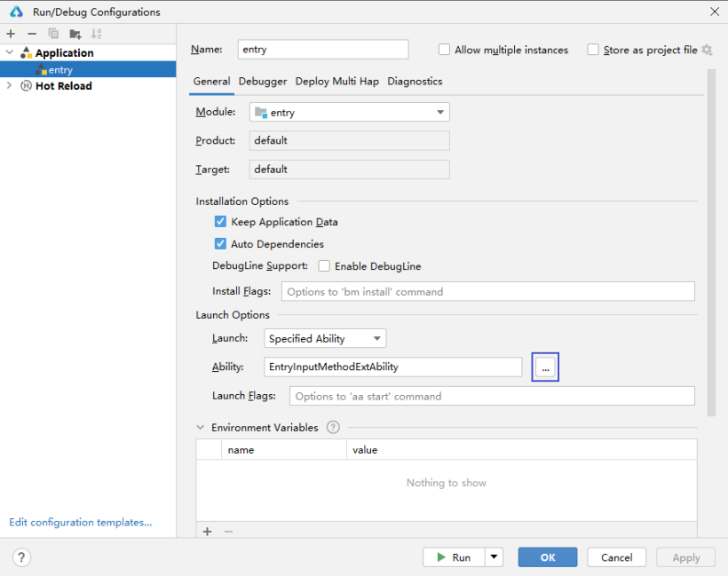Screen dimensions: 728x576
Task: Click the create new folder icon
Action: (x=75, y=34)
